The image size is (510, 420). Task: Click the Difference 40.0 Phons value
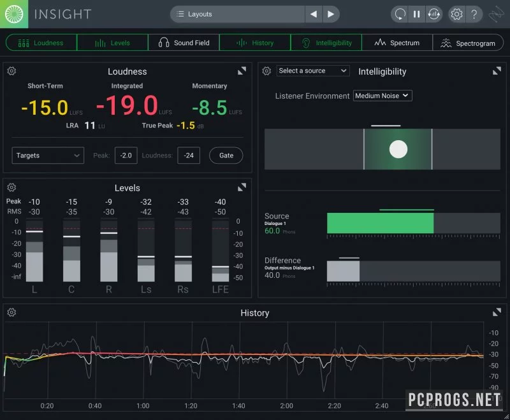pyautogui.click(x=272, y=275)
